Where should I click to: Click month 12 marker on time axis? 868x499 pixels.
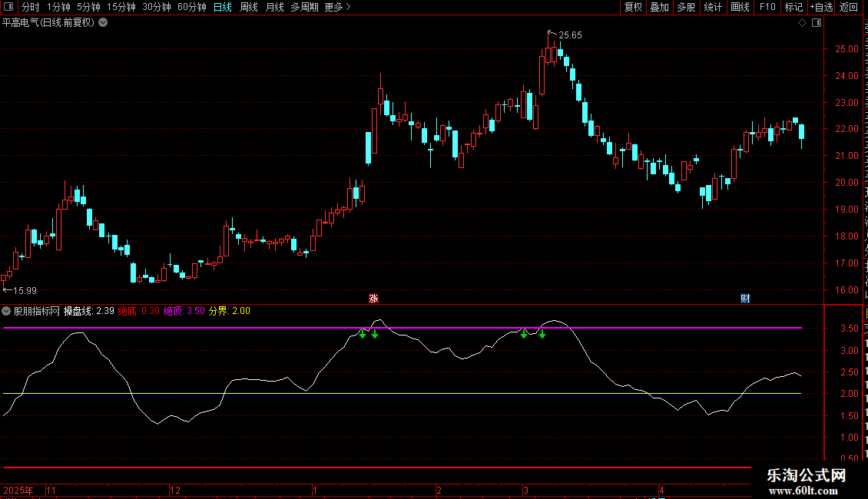coord(175,490)
